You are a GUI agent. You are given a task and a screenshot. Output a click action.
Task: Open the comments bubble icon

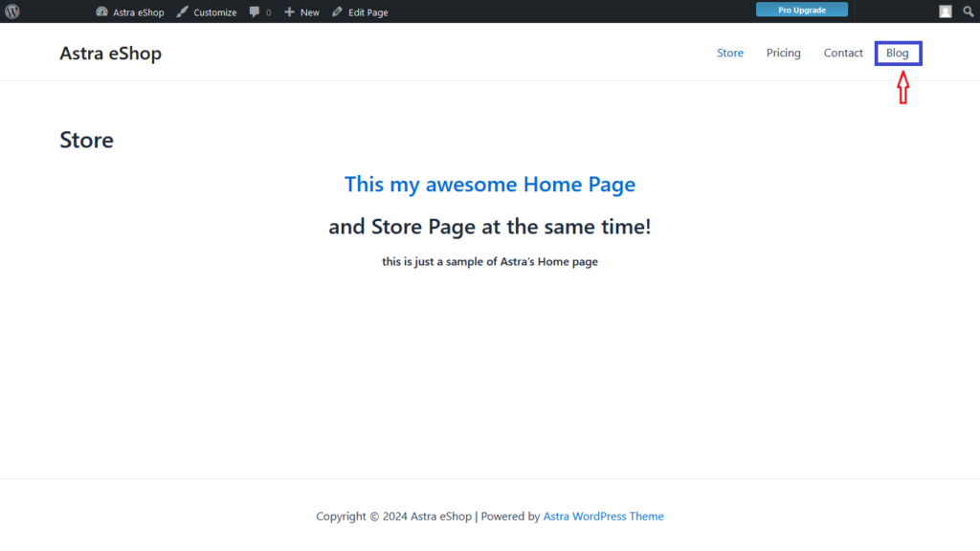(255, 12)
